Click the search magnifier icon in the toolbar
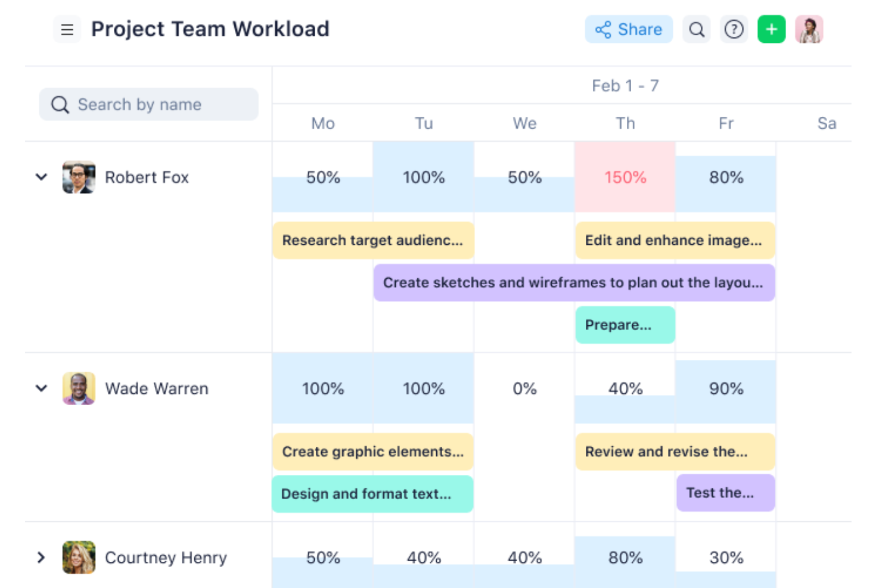The width and height of the screenshot is (882, 588). click(696, 29)
